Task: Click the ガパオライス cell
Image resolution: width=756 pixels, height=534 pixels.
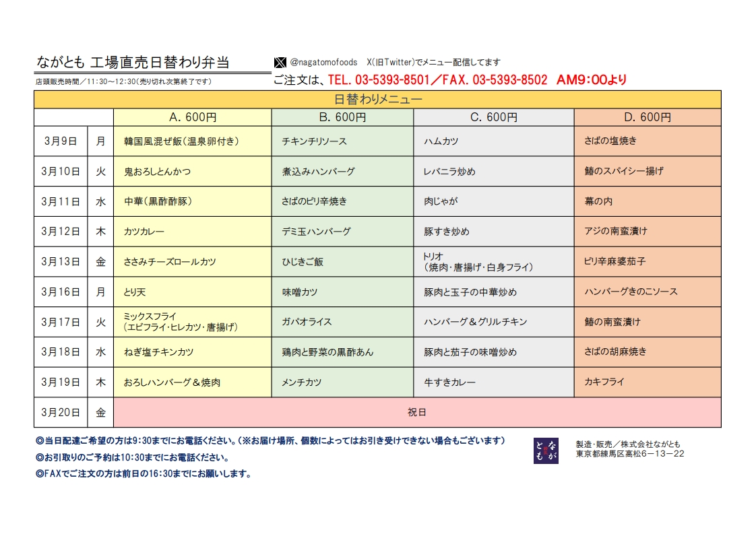Action: point(342,322)
